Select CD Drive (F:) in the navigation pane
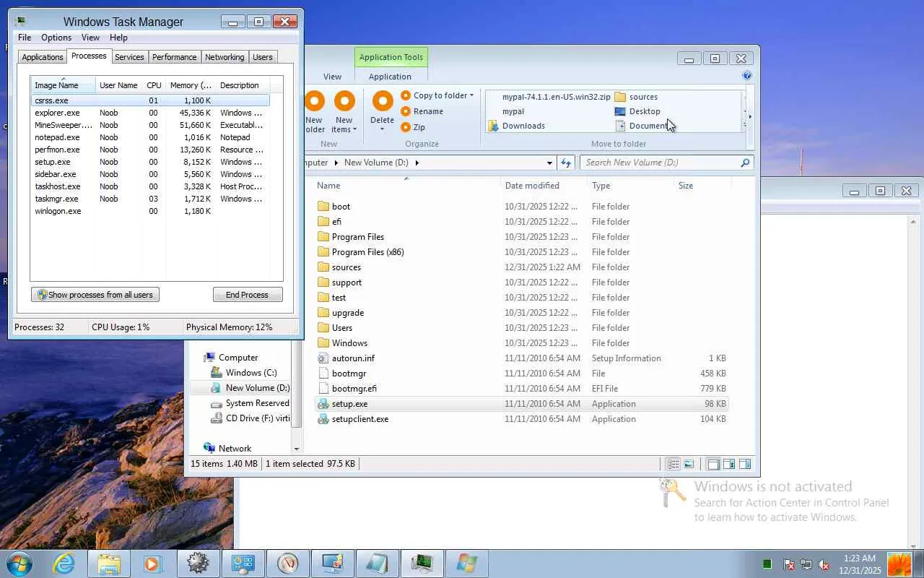This screenshot has height=578, width=924. [250, 418]
